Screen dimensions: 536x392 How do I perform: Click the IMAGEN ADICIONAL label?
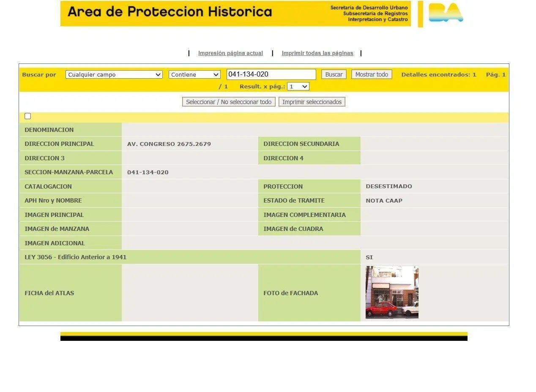(55, 243)
